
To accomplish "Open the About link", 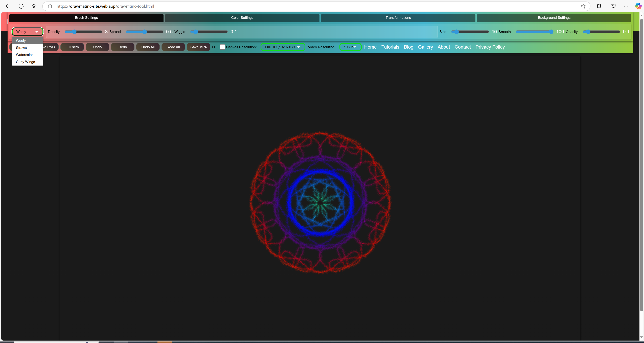I will tap(444, 47).
